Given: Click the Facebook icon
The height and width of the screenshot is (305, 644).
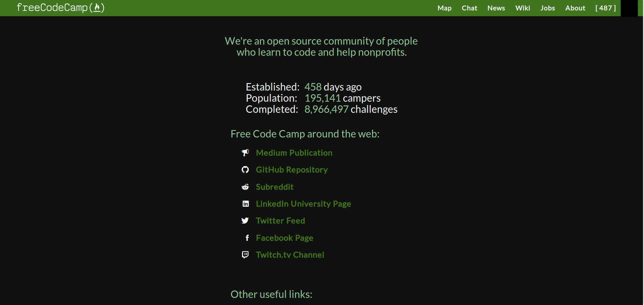Looking at the screenshot, I should 247,237.
